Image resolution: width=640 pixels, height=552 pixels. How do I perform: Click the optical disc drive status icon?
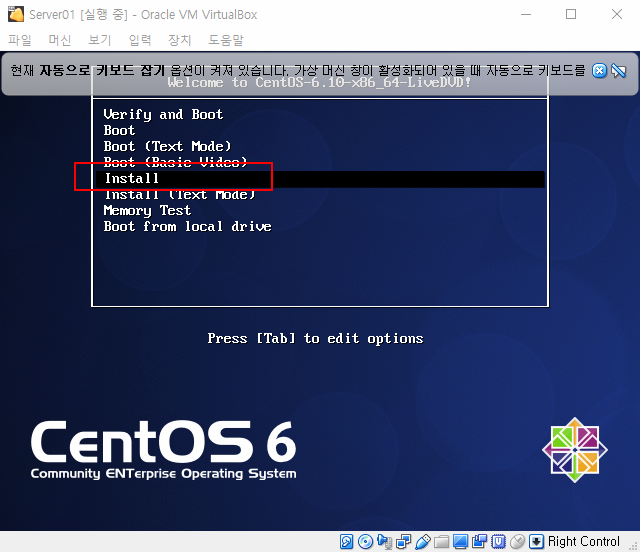click(x=365, y=541)
